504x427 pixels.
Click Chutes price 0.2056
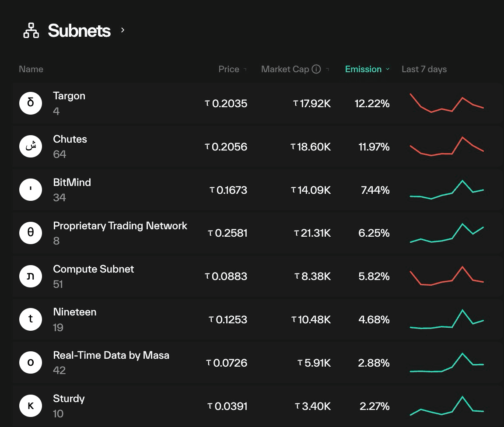pyautogui.click(x=226, y=147)
